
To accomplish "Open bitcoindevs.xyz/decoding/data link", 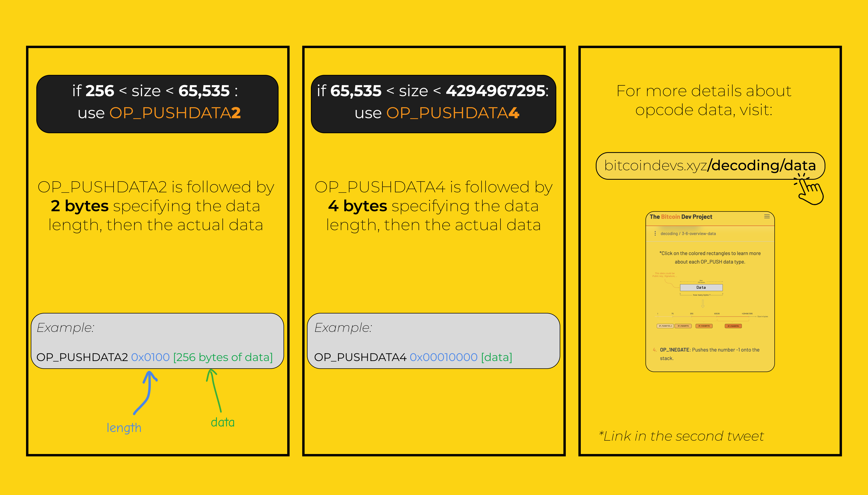I will 710,166.
